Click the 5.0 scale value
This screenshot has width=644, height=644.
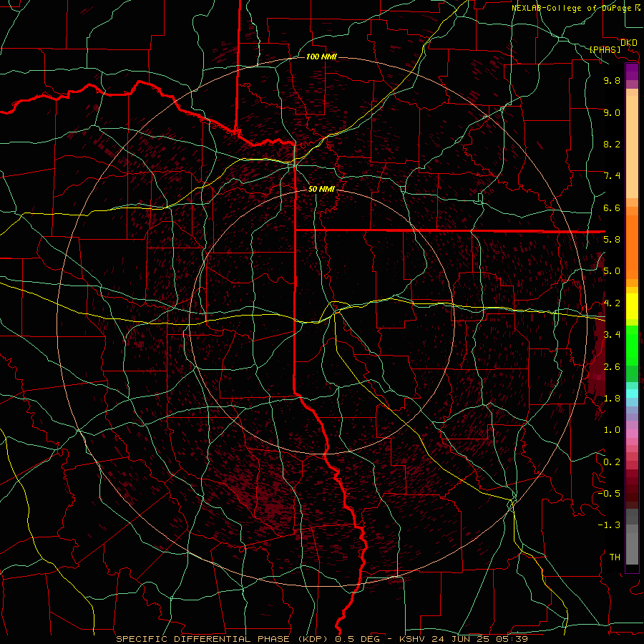[x=612, y=271]
